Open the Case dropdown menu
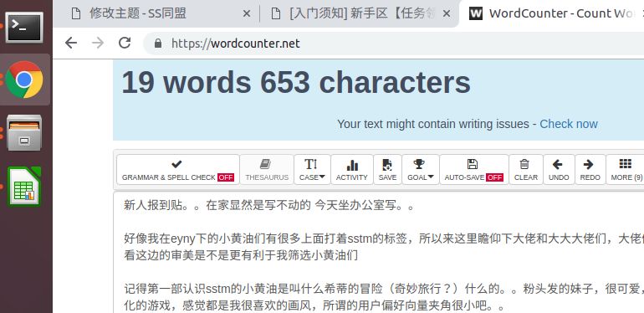644x313 pixels. tap(312, 170)
